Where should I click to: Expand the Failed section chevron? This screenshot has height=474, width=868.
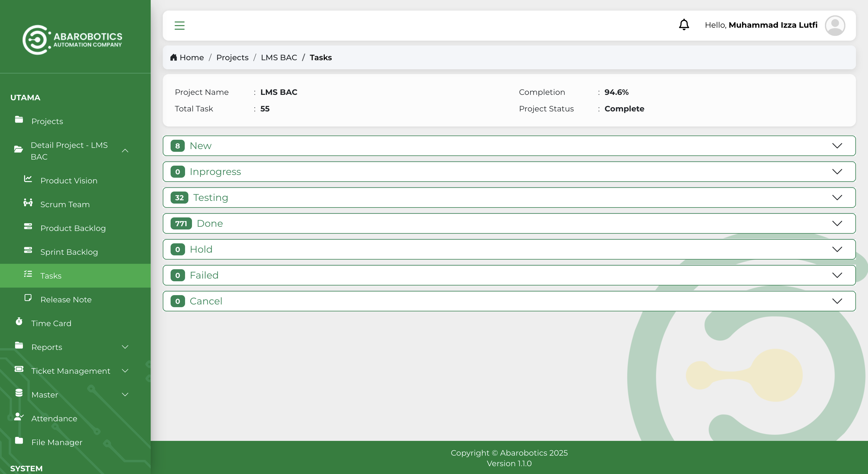pyautogui.click(x=837, y=275)
